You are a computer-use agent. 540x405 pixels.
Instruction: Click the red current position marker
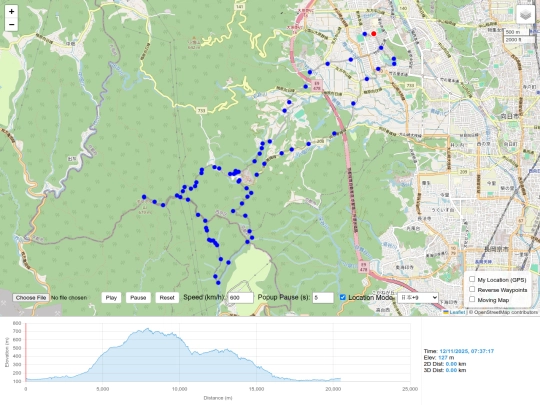pos(374,34)
